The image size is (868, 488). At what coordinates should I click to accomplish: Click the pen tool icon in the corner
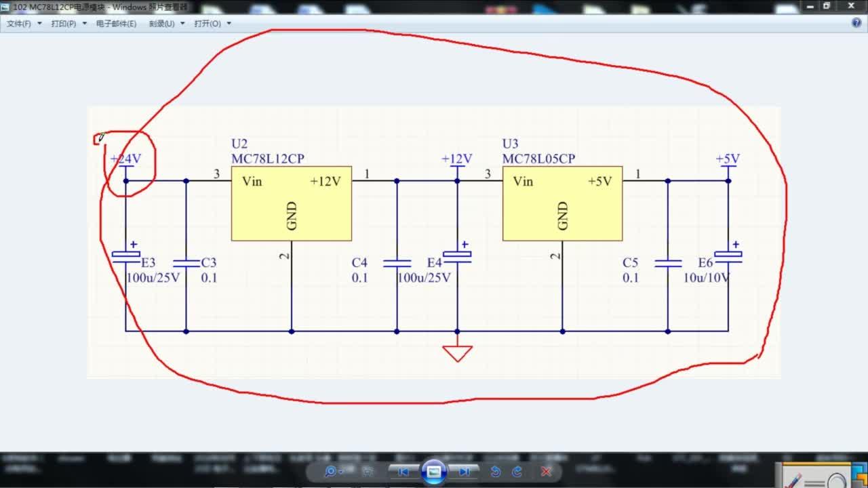[793, 480]
